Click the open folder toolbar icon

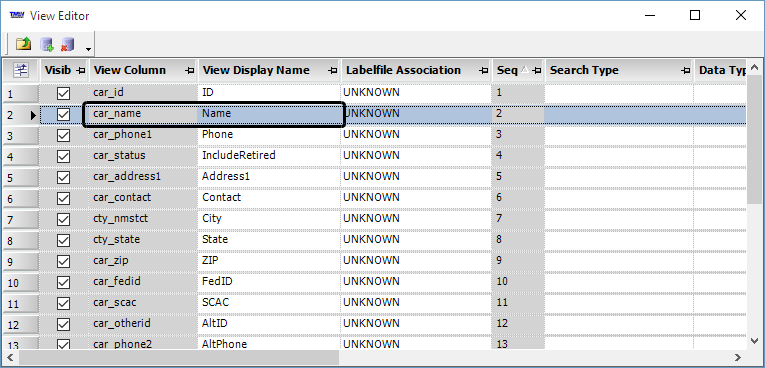23,44
